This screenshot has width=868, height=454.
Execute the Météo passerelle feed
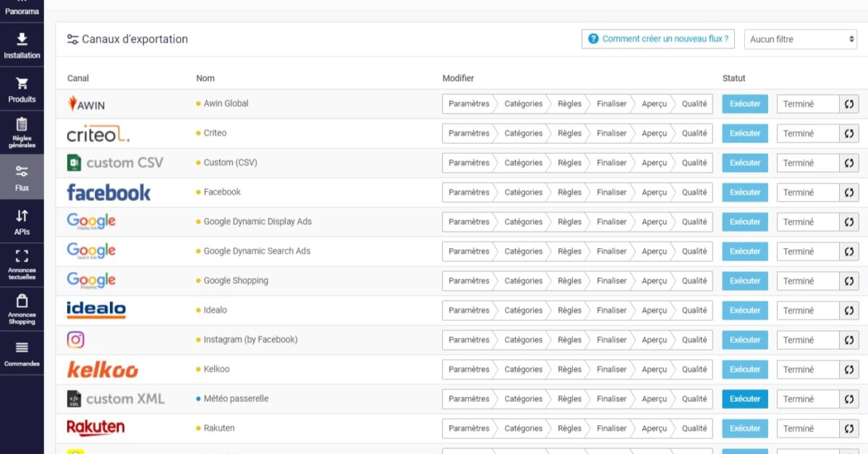coord(744,398)
